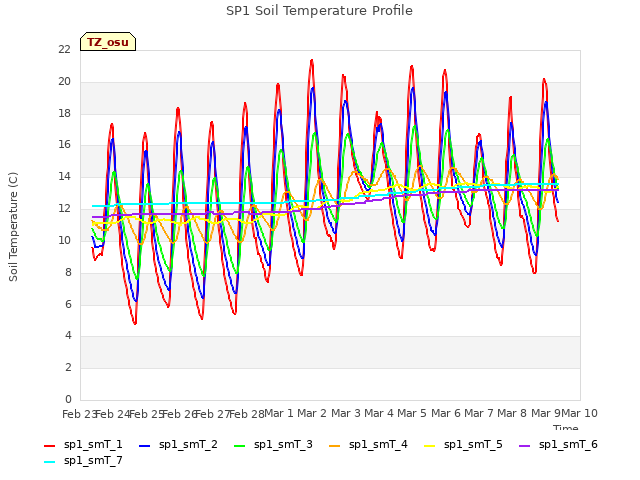Viewport: 640px width, 480px height.
Task: Click the 4 y-axis tick label
Action: [x=68, y=336]
